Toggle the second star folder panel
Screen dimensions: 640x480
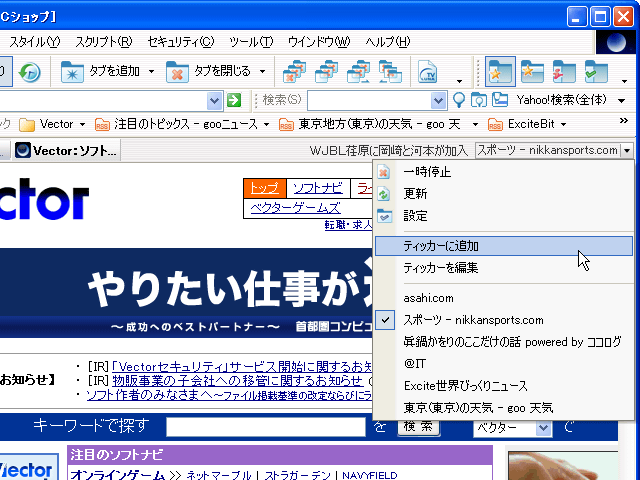(x=532, y=72)
